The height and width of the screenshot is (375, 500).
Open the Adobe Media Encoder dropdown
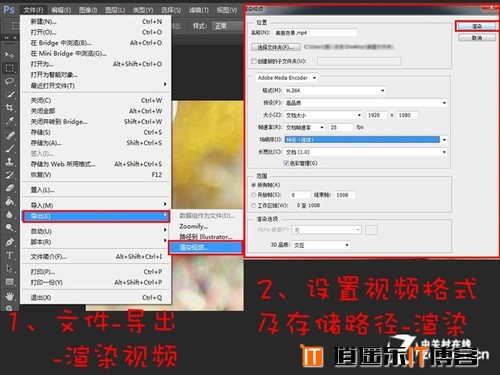coord(287,78)
